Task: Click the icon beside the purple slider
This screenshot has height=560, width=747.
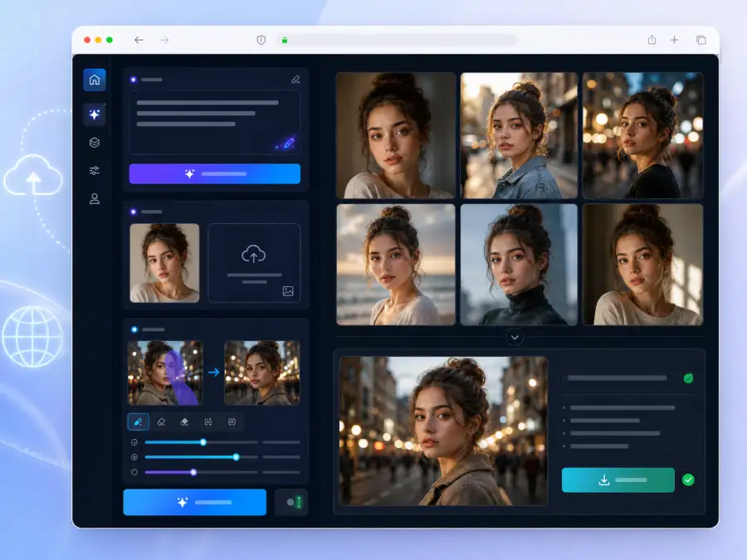Action: (134, 472)
